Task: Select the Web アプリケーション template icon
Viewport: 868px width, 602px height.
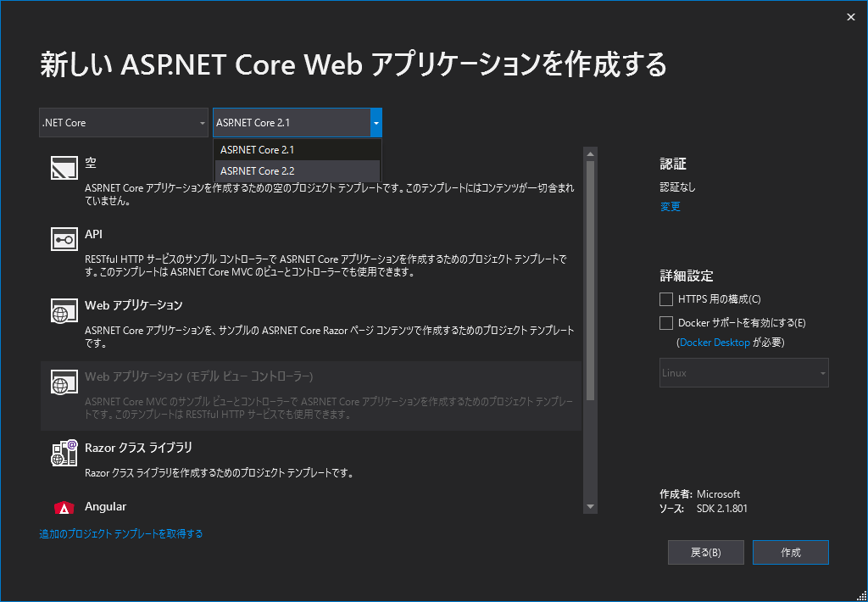Action: 64,312
